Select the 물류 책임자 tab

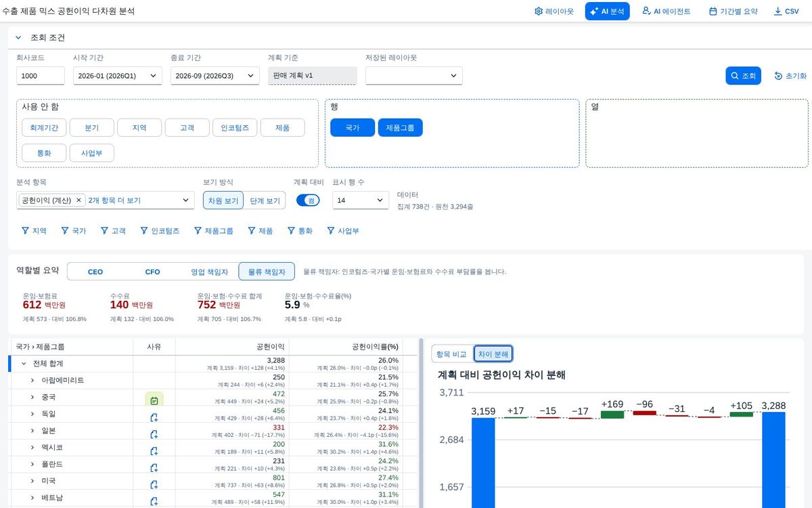[267, 272]
